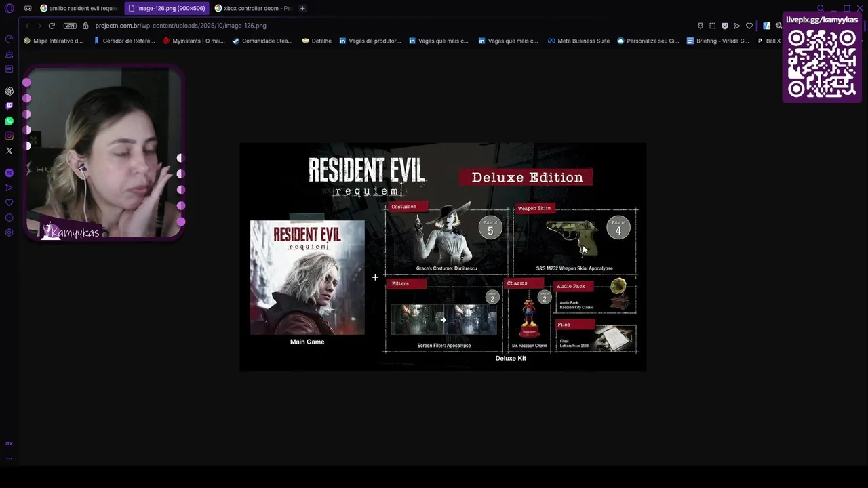
Task: Open the Comunidade Steam bookmark
Action: (x=262, y=41)
